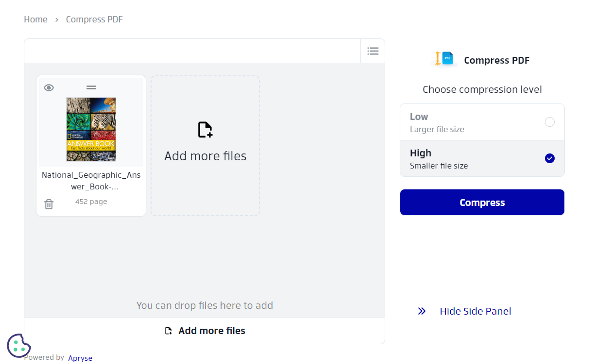Open the Apryse link
This screenshot has width=591, height=364.
click(x=80, y=358)
